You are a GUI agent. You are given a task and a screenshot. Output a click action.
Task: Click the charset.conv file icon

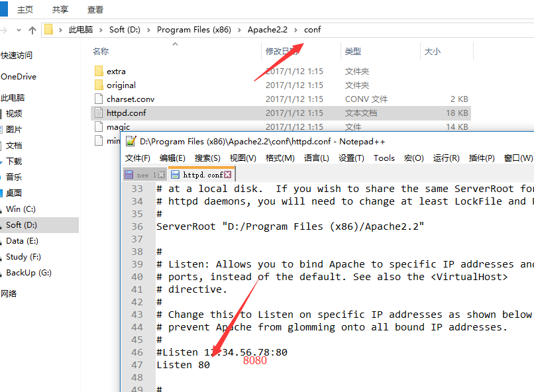[98, 99]
